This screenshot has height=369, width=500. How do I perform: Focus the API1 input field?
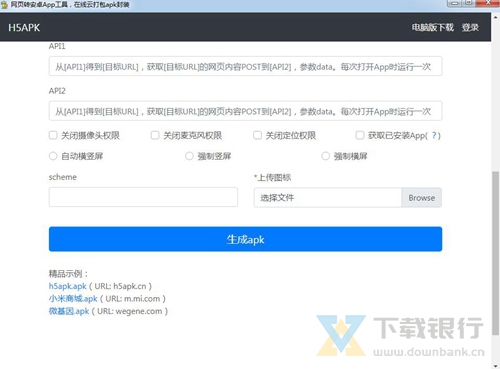pyautogui.click(x=245, y=66)
